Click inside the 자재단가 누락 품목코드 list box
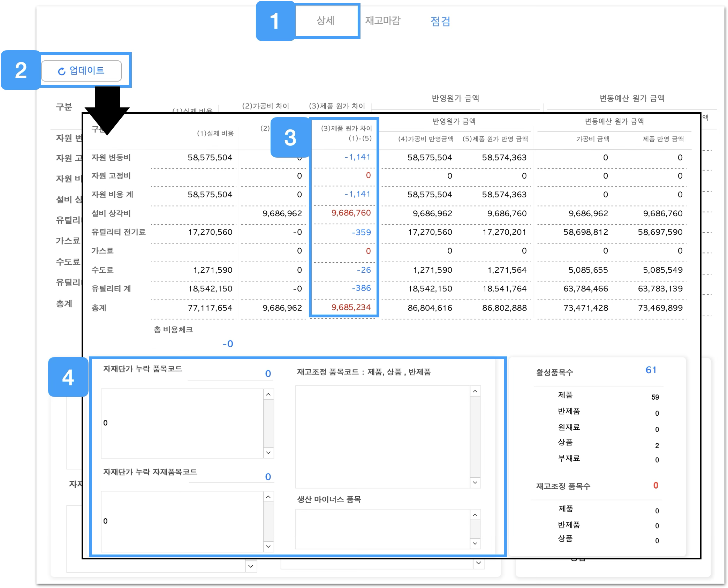This screenshot has height=588, width=728. pyautogui.click(x=182, y=423)
